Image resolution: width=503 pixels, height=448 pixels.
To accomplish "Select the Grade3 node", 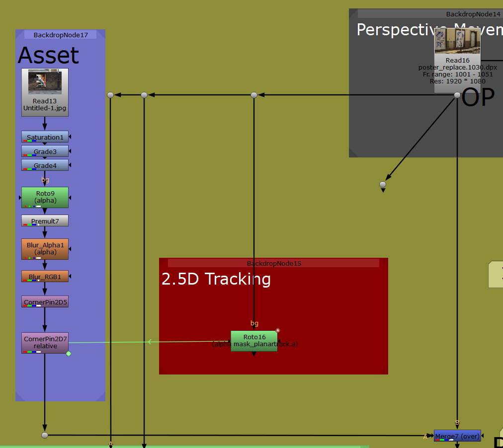I will coord(45,151).
